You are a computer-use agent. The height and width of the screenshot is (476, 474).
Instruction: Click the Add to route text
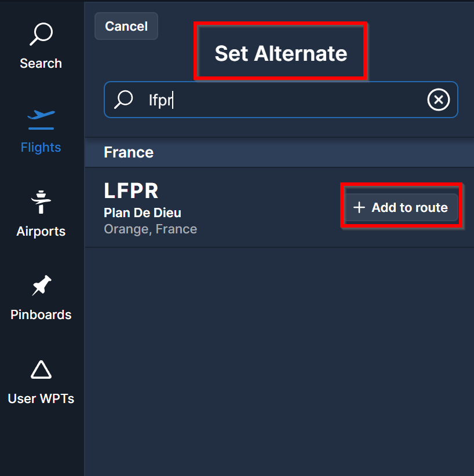point(409,207)
